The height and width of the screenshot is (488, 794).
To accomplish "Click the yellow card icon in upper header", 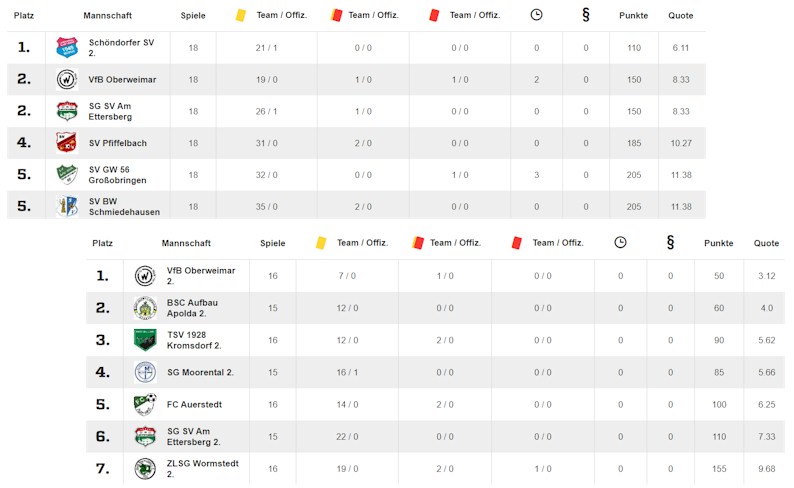I will (240, 15).
